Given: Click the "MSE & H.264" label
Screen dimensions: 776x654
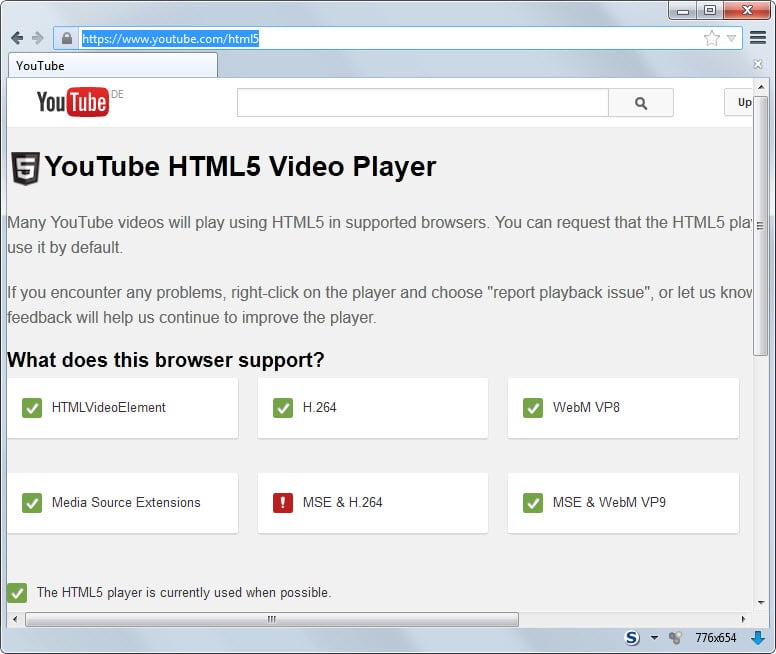Looking at the screenshot, I should coord(342,503).
